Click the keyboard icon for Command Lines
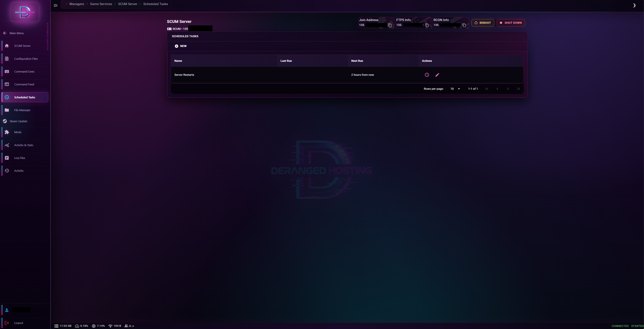The height and width of the screenshot is (329, 644). [7, 71]
